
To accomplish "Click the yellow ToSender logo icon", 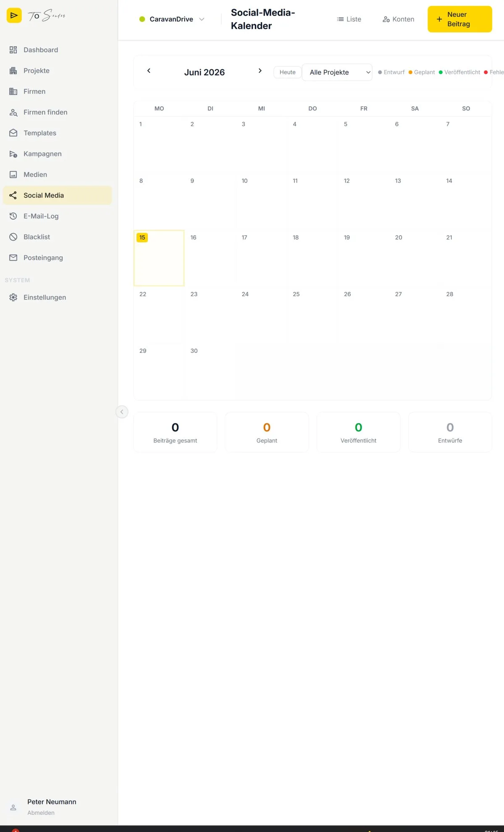I will (14, 16).
